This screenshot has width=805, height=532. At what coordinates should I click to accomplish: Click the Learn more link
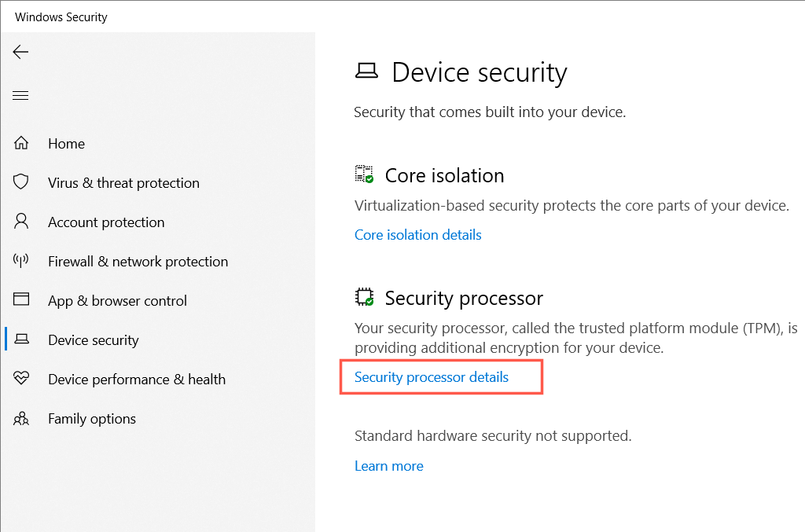[x=388, y=466]
